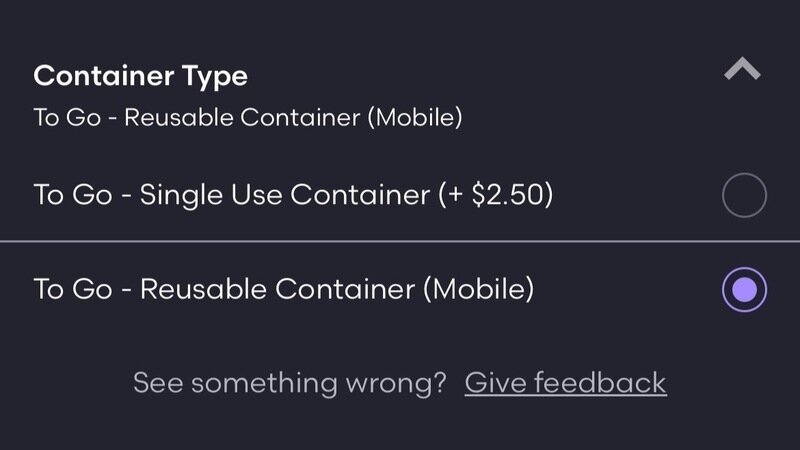Click the filled purple radio circle
This screenshot has width=800, height=450.
(x=744, y=290)
